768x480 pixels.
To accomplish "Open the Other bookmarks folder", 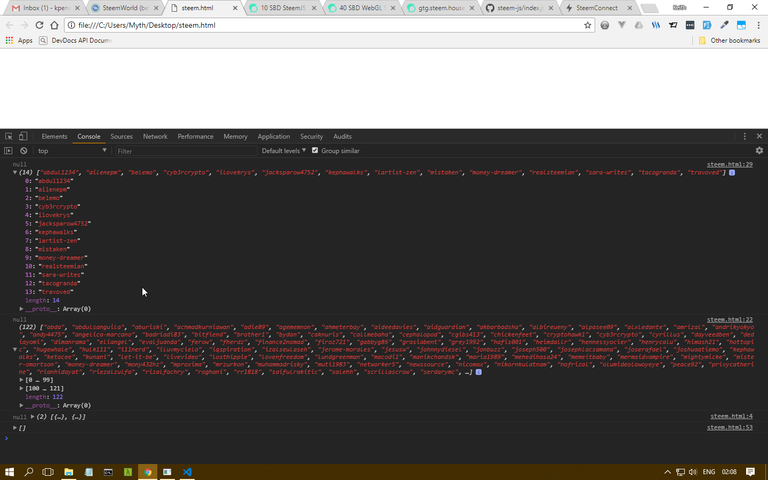I will 732,40.
